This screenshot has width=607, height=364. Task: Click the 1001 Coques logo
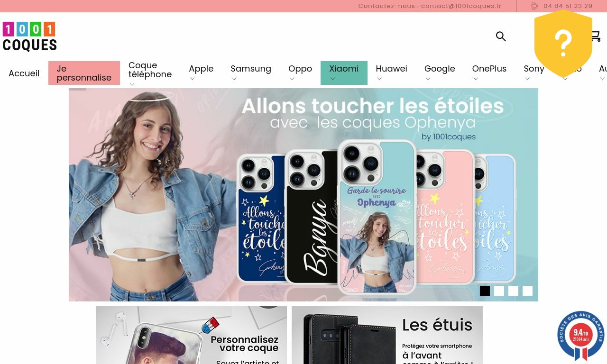[x=29, y=36]
